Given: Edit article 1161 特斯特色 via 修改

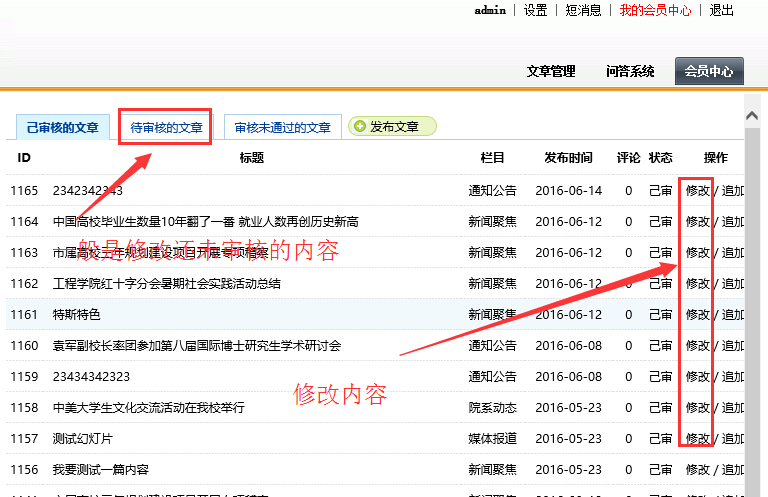Looking at the screenshot, I should (x=697, y=315).
